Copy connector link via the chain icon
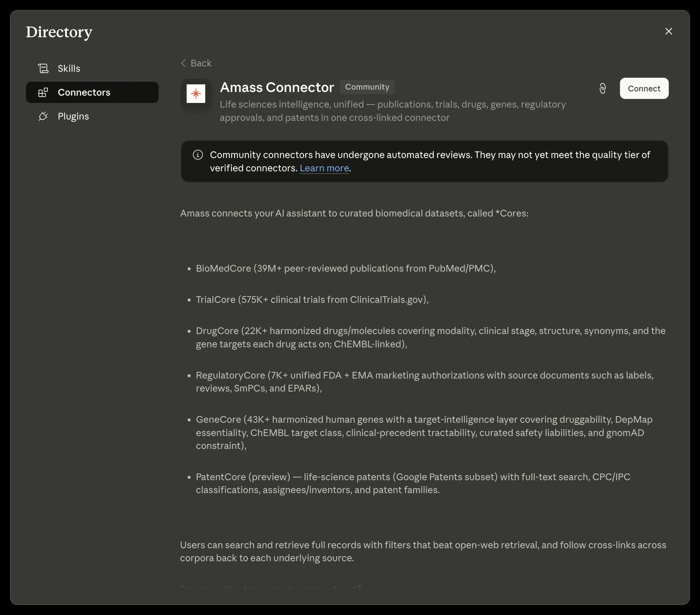This screenshot has height=615, width=700. 602,89
